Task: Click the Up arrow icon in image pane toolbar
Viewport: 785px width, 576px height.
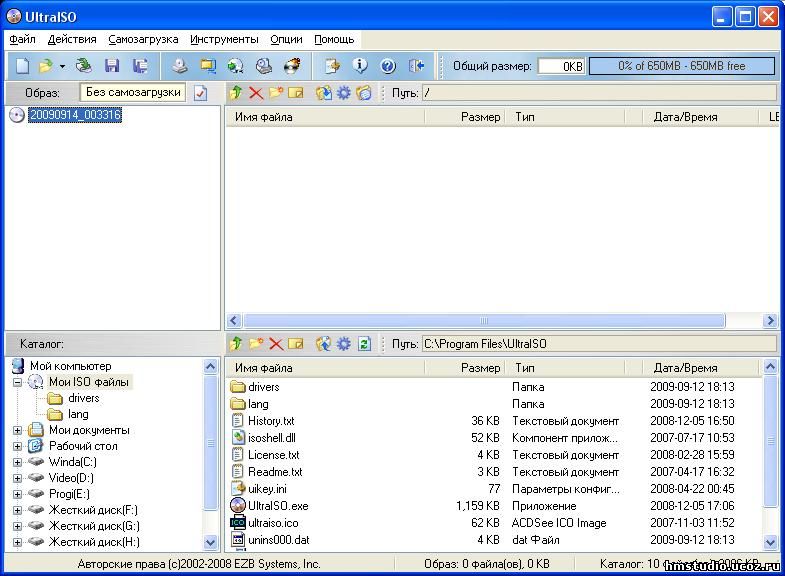Action: (236, 93)
